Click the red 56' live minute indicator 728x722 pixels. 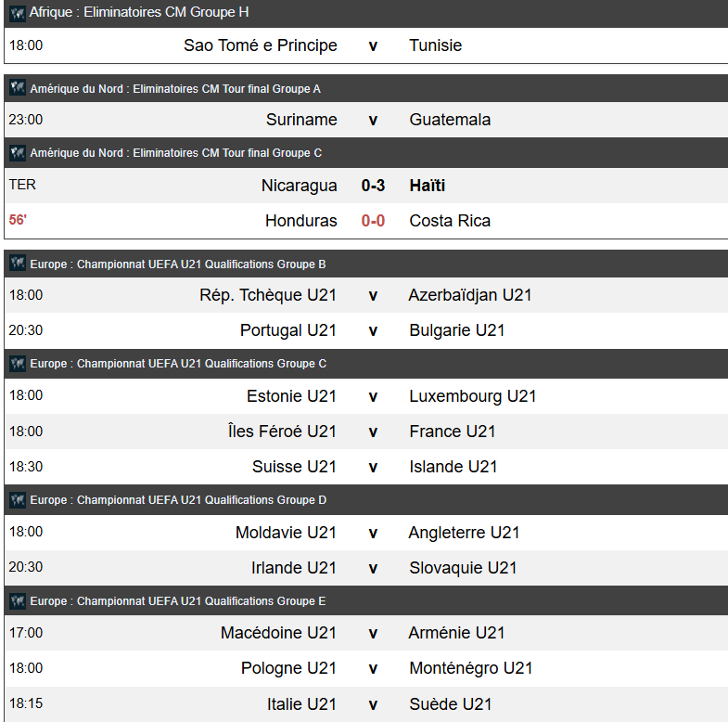coord(18,220)
